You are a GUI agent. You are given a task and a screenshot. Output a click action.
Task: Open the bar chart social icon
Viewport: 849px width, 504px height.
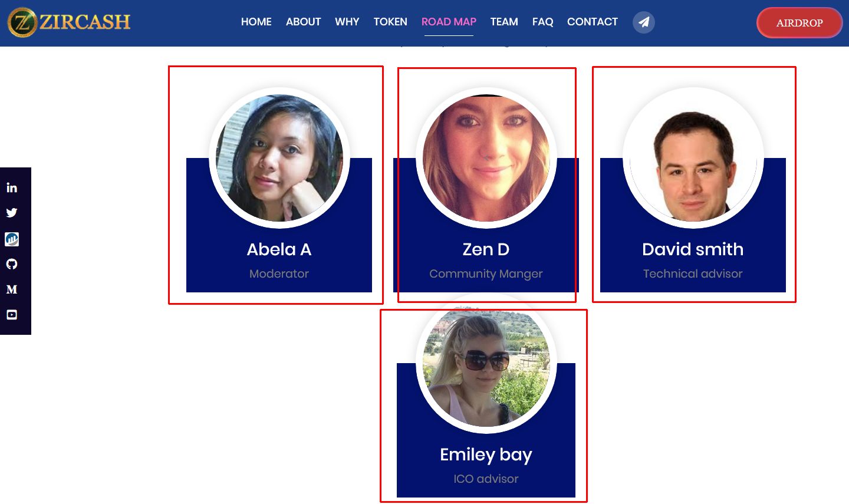(12, 239)
